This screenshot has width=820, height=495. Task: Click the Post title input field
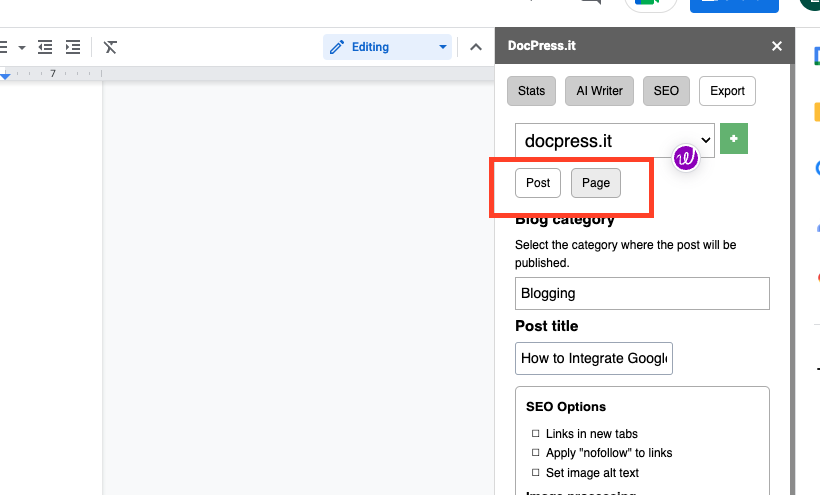[594, 359]
